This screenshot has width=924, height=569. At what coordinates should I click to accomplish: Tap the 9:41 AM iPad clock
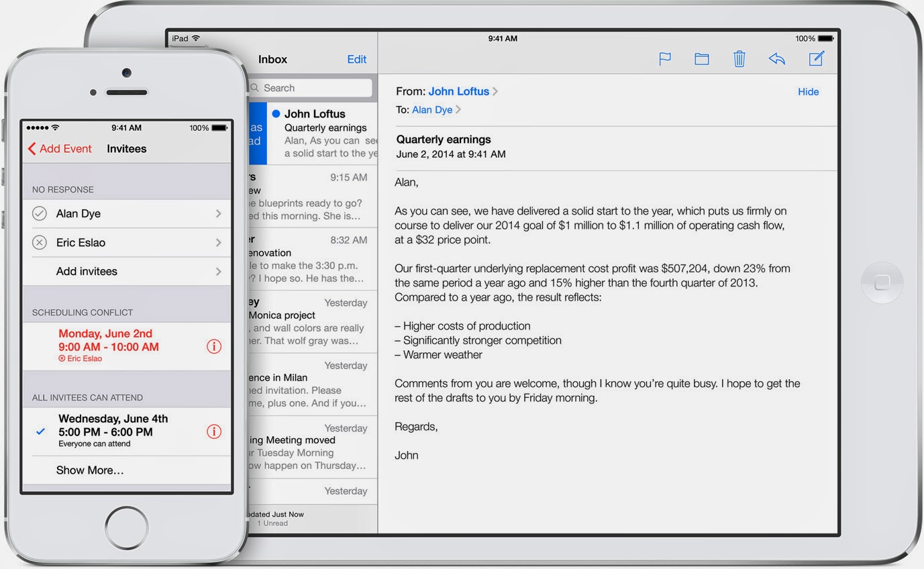(503, 39)
